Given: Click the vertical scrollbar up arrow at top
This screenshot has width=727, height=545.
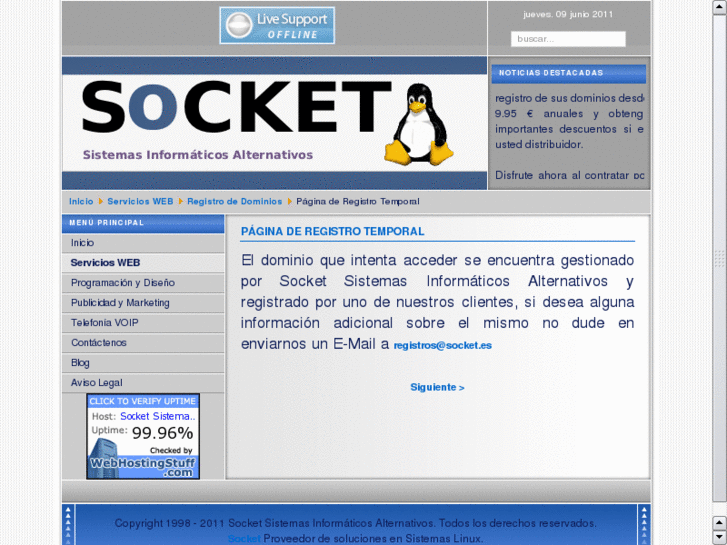Looking at the screenshot, I should [719, 7].
